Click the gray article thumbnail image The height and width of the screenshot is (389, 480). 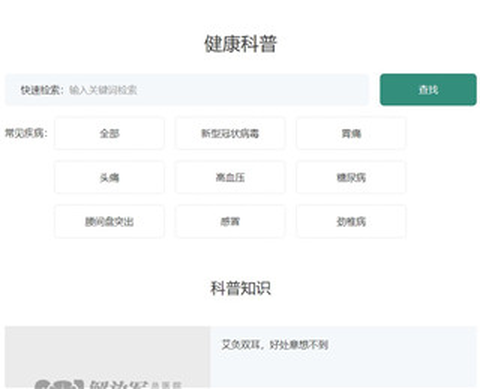click(x=107, y=357)
